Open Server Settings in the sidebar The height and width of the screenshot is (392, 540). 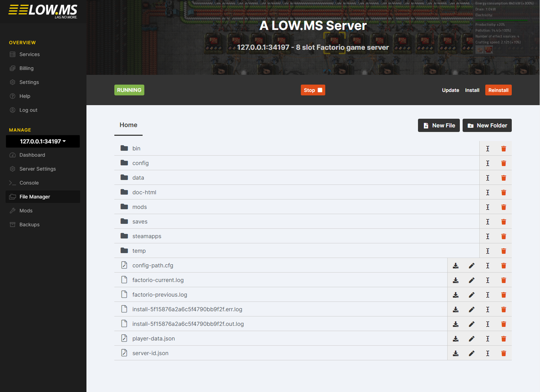pyautogui.click(x=36, y=169)
